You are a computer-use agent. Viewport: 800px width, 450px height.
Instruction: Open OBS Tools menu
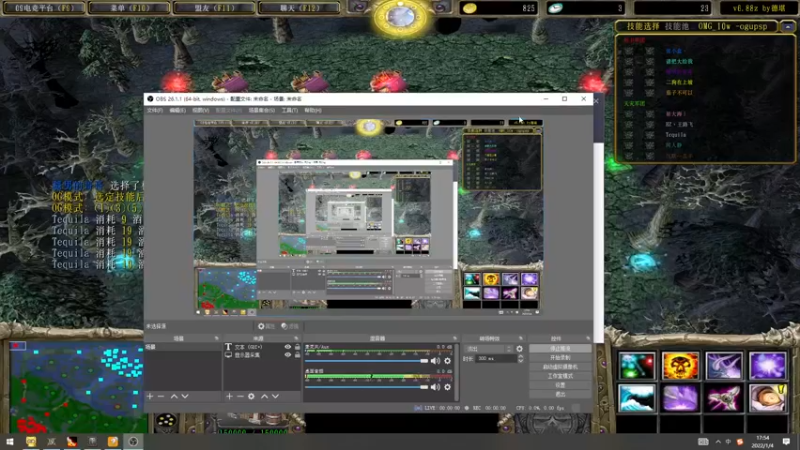tap(290, 110)
